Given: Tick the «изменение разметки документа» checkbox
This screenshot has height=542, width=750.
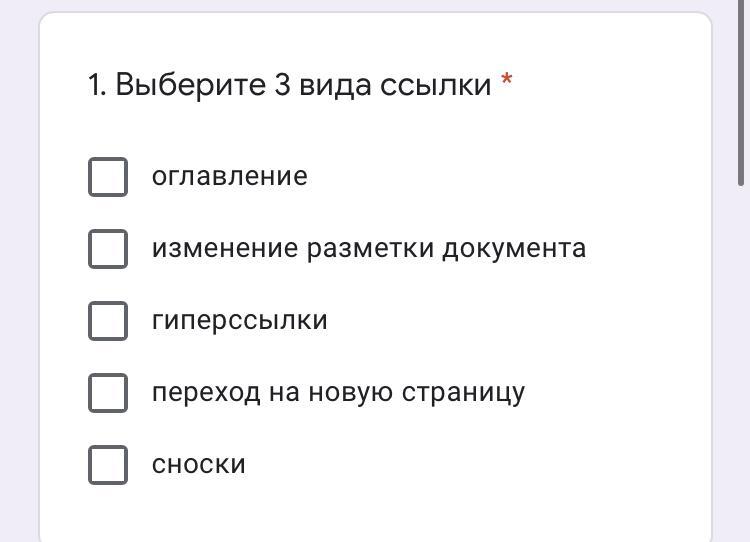Looking at the screenshot, I should click(108, 249).
